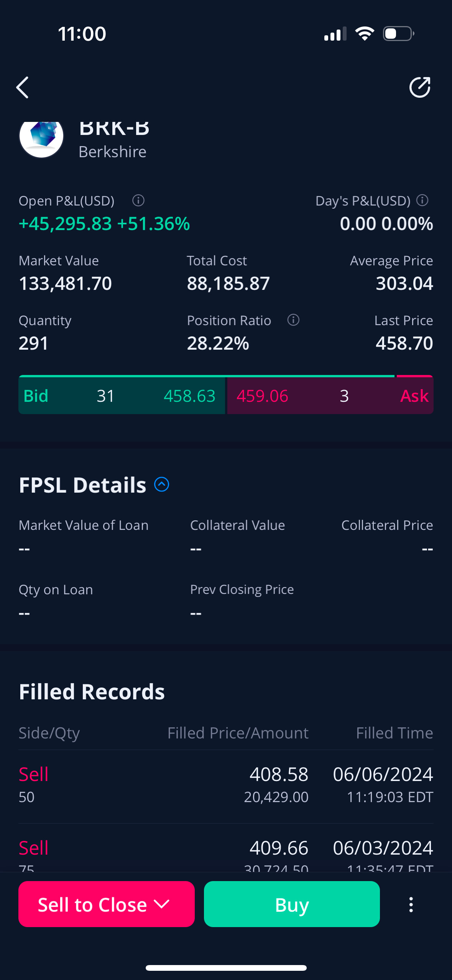Tap the BRK-B ticker name

click(114, 129)
